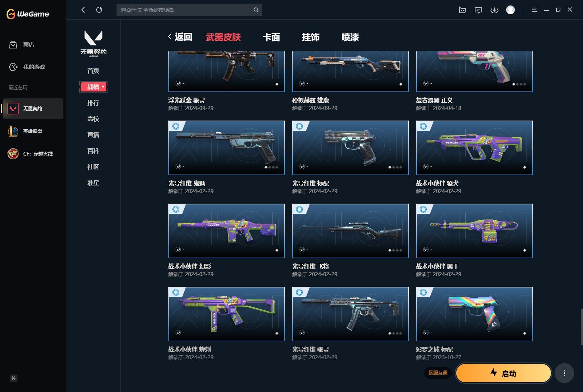The width and height of the screenshot is (583, 392).
Task: Expand the 战绩 dropdown menu
Action: coord(93,87)
